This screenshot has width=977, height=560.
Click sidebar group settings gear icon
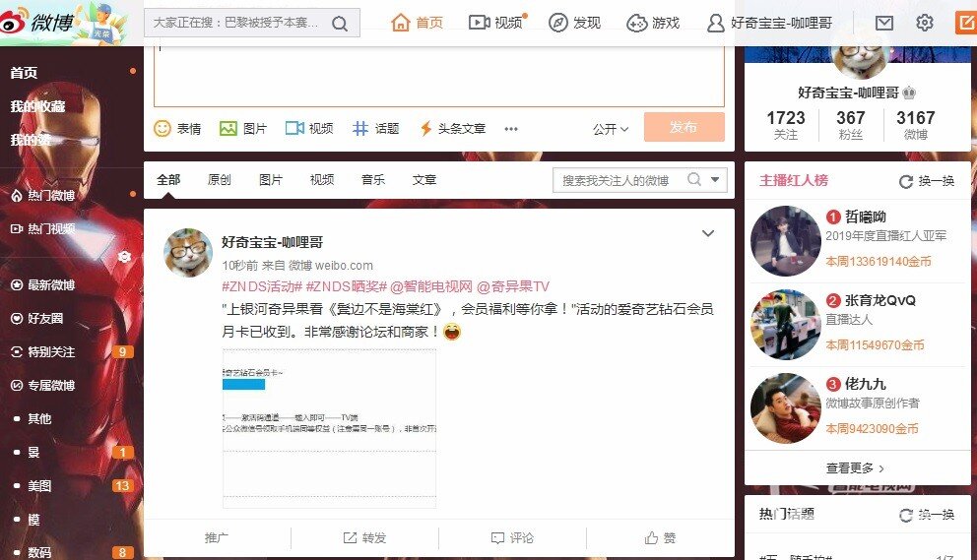click(125, 257)
